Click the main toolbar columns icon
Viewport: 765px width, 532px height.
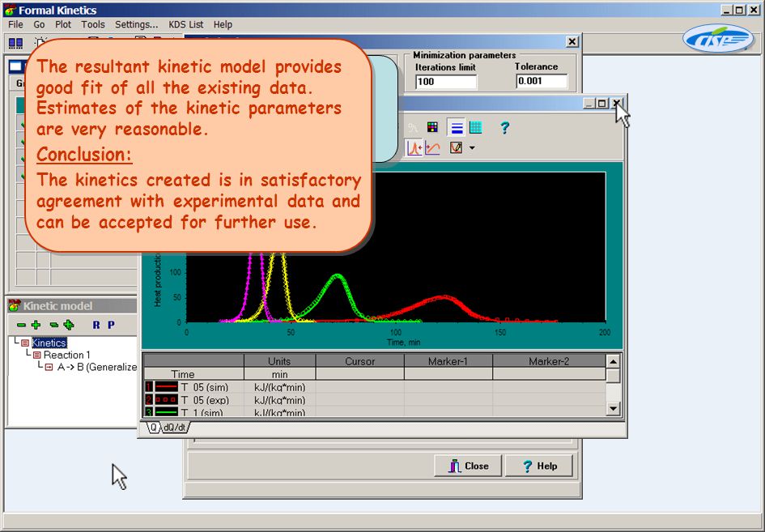coord(15,44)
